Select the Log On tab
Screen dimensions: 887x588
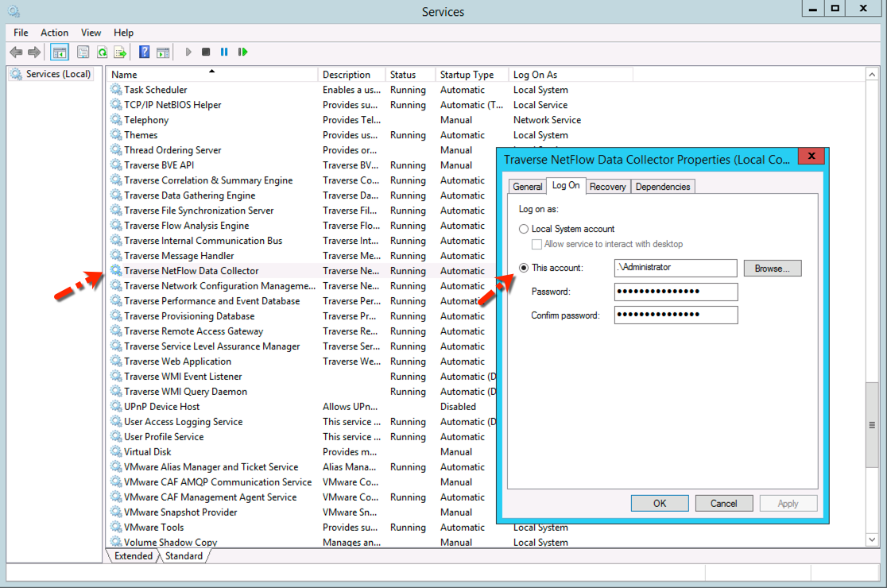[566, 185]
